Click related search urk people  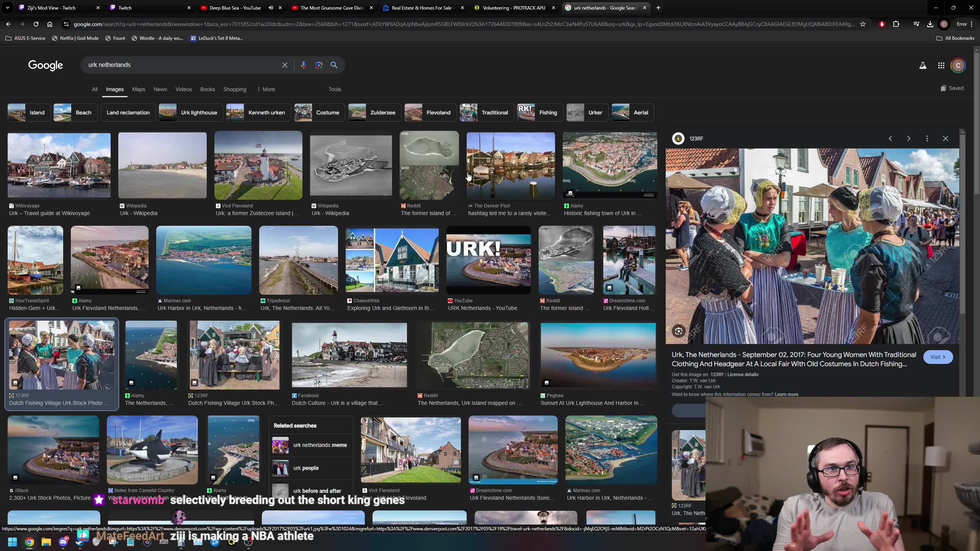(x=310, y=468)
